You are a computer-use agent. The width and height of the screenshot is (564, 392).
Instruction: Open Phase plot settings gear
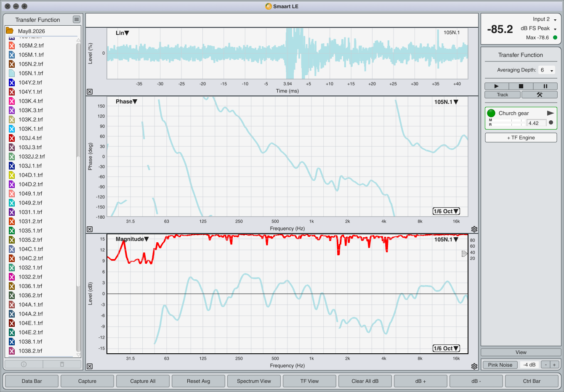(x=474, y=229)
